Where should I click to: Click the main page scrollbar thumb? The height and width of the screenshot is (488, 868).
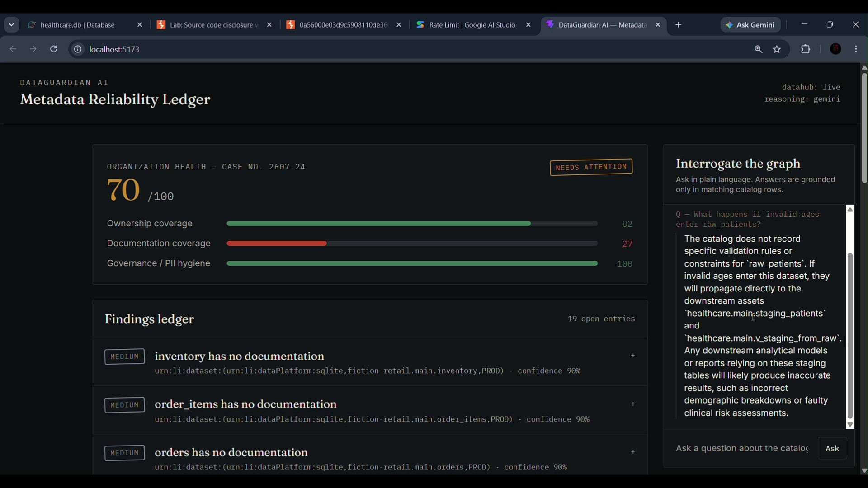tap(864, 128)
